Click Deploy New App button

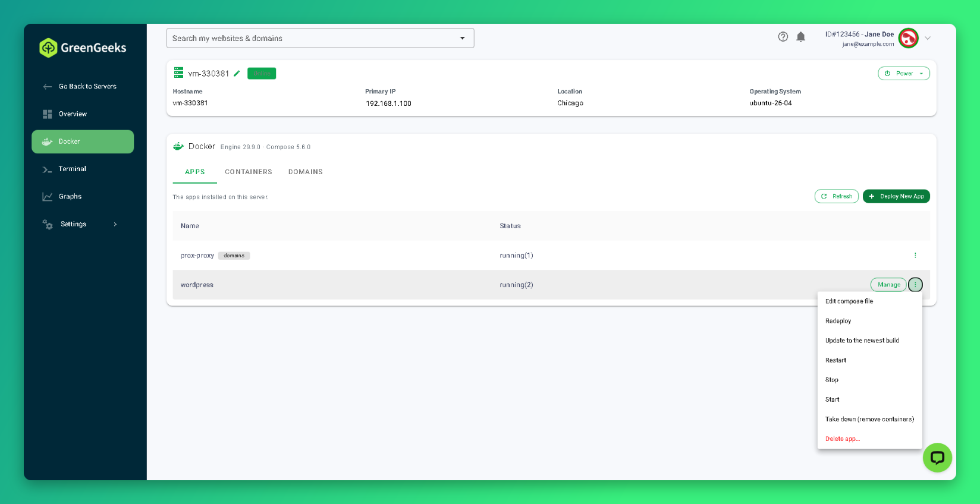[896, 196]
